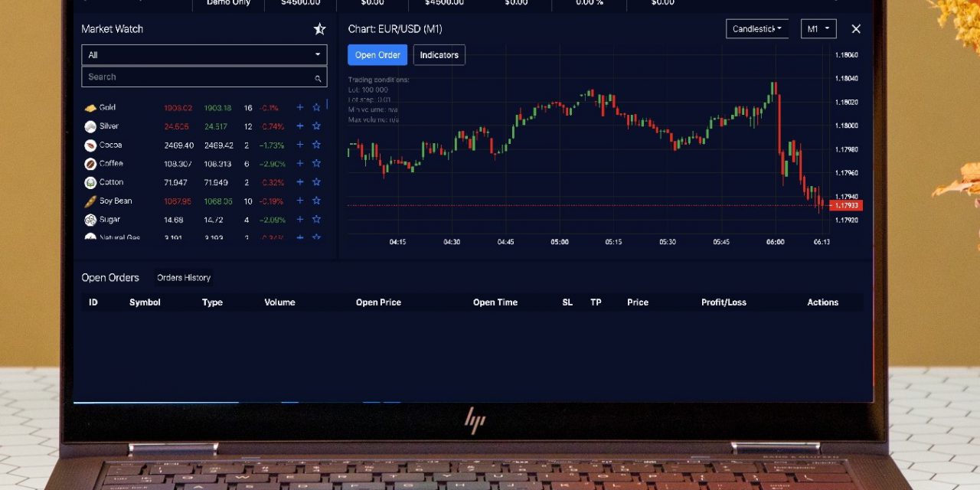
Task: Click the Price column header
Action: pyautogui.click(x=638, y=302)
